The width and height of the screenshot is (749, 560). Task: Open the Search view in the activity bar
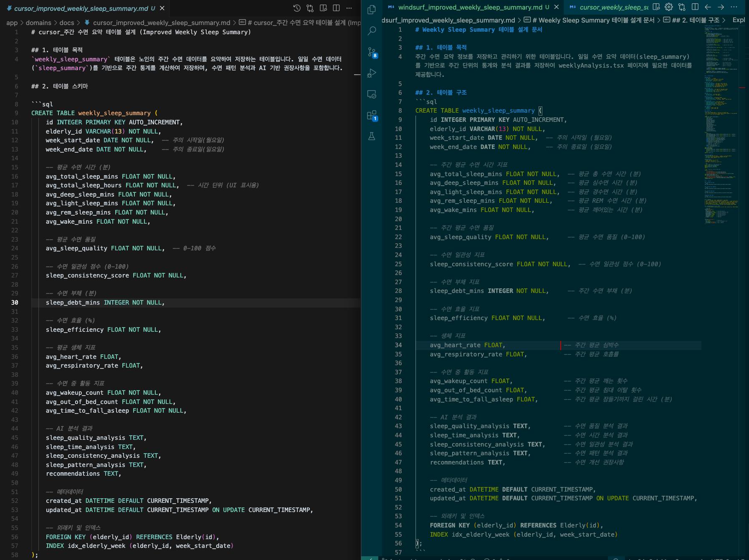pyautogui.click(x=371, y=30)
